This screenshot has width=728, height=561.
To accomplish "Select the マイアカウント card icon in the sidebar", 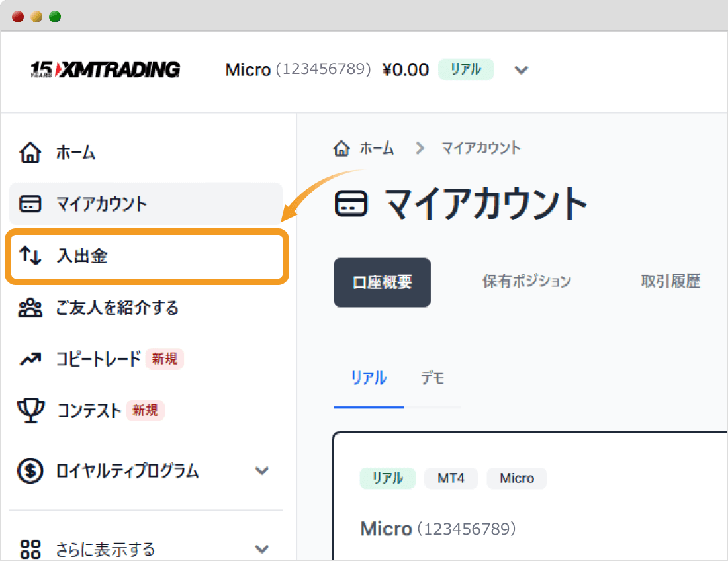I will pos(30,204).
